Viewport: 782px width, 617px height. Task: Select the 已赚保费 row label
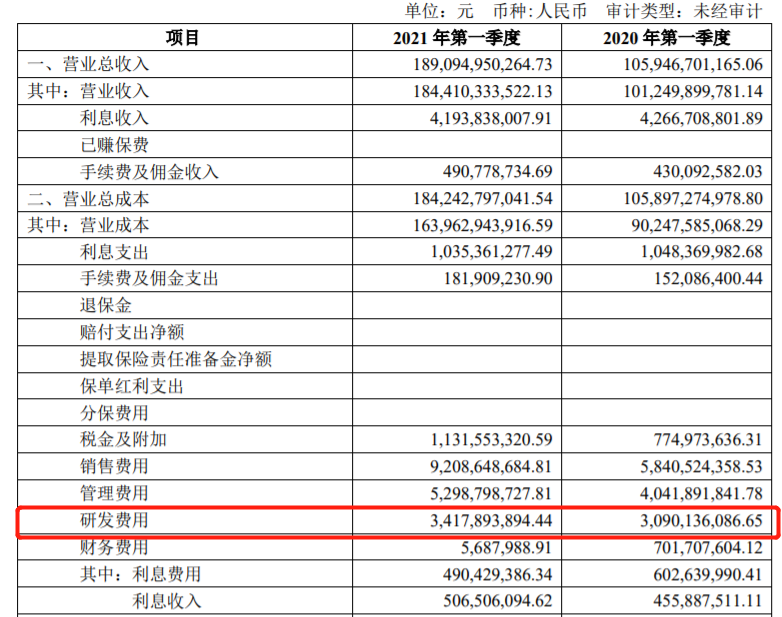tap(114, 145)
